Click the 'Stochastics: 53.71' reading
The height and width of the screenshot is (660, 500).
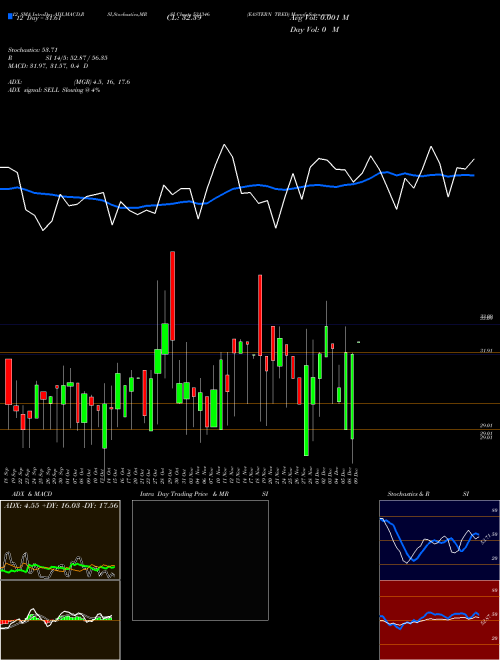(x=32, y=50)
